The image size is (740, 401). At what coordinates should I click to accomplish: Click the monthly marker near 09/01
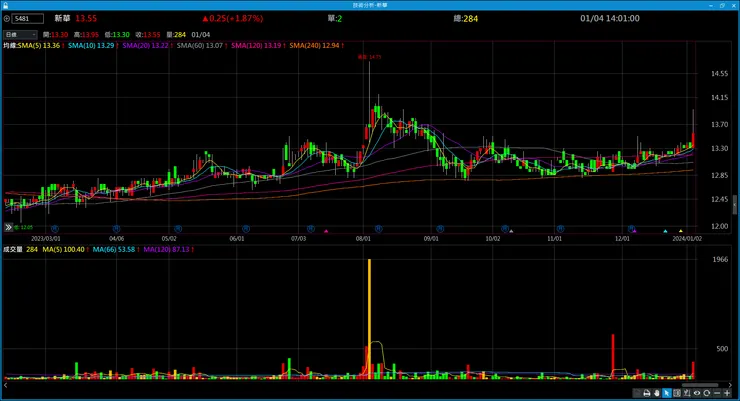coord(440,229)
